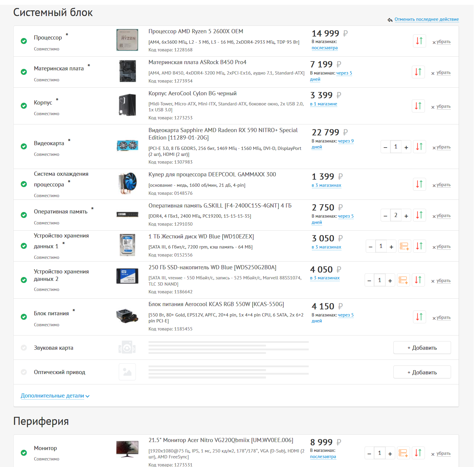Image resolution: width=476 pixels, height=467 pixels.
Task: Remove the Процессор from the build
Action: 442,42
